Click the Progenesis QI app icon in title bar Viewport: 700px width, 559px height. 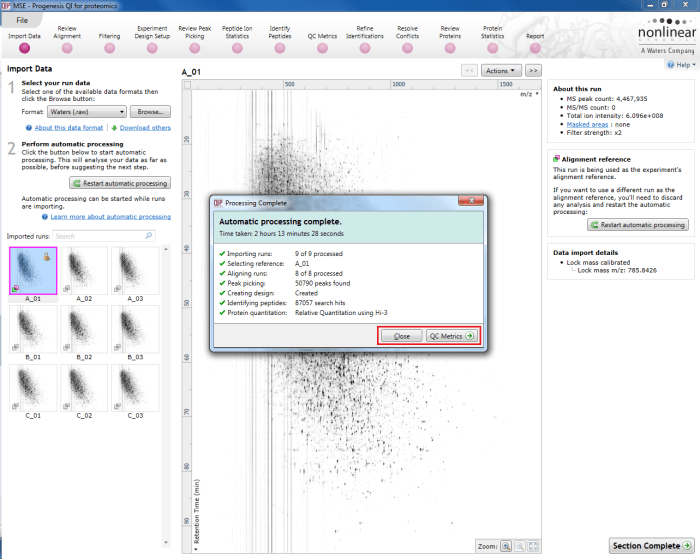[6, 6]
